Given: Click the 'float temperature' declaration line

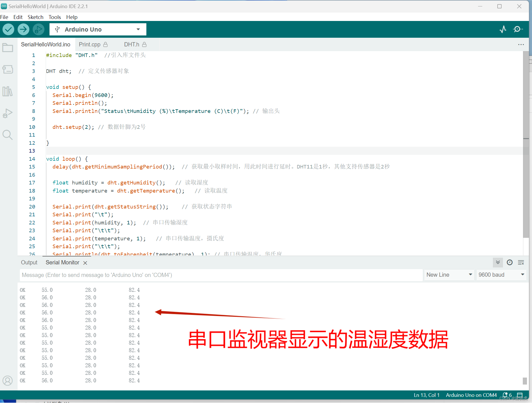Looking at the screenshot, I should [x=118, y=191].
